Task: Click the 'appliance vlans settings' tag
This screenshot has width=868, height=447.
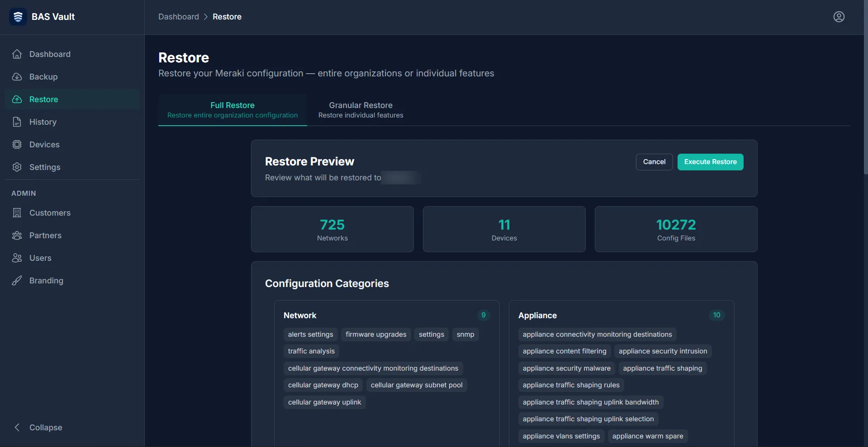Action: click(561, 436)
